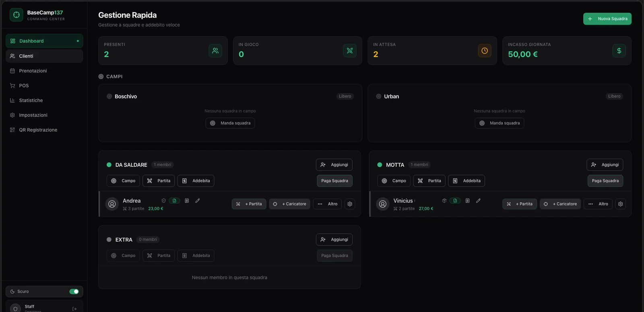The height and width of the screenshot is (312, 644).
Task: Toggle the Scuro dark mode switch
Action: [x=74, y=291]
